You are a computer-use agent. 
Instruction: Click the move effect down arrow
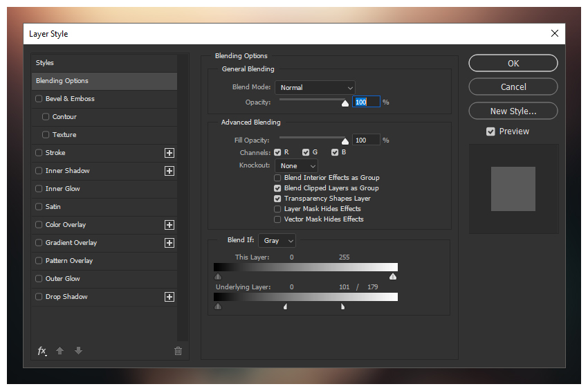78,351
